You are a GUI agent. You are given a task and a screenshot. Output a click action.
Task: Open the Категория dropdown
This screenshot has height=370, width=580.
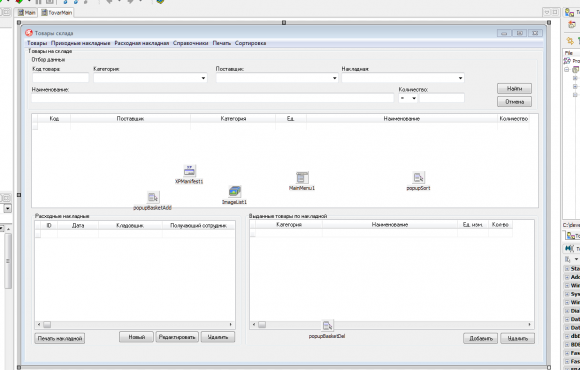coord(203,78)
